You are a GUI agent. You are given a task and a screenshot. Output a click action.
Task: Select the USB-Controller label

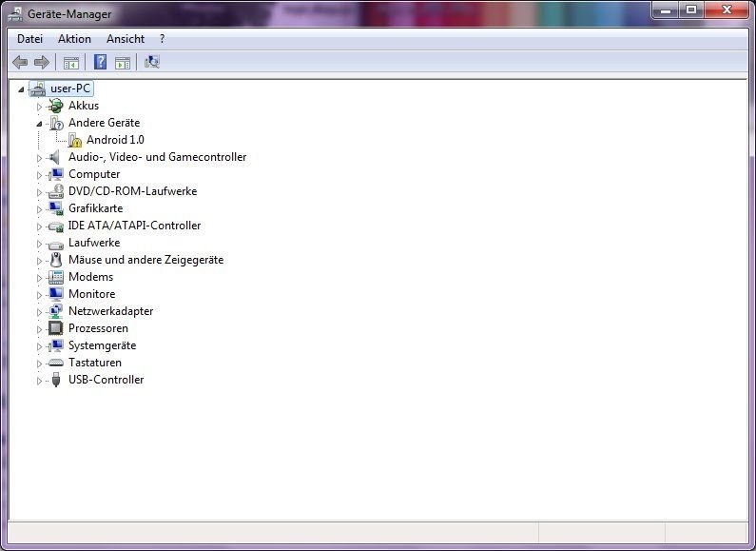pyautogui.click(x=107, y=380)
